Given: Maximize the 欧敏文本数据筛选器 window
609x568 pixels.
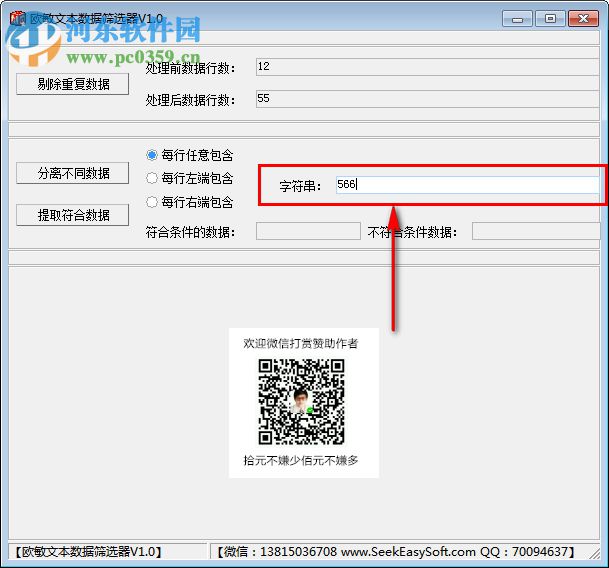Looking at the screenshot, I should point(550,19).
